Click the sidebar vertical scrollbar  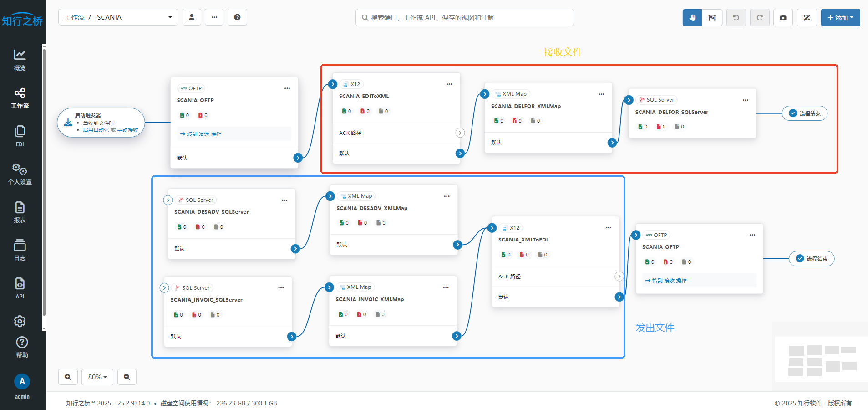(x=44, y=182)
